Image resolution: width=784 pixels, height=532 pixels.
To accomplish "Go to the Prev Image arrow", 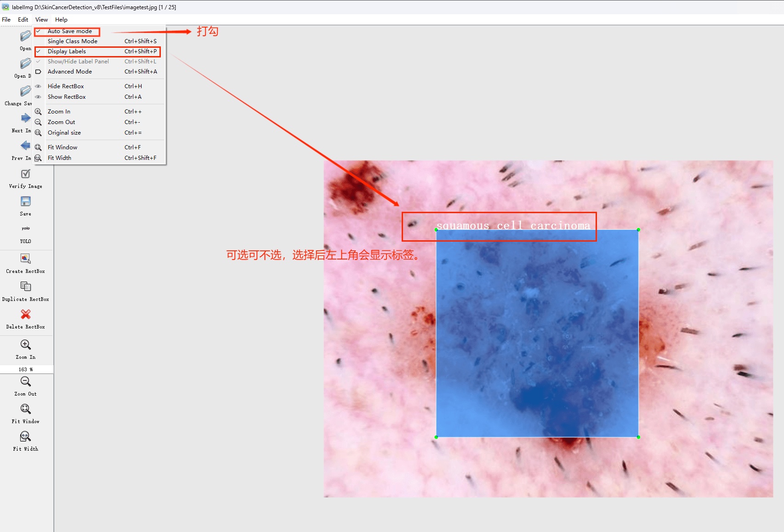I will tap(26, 146).
